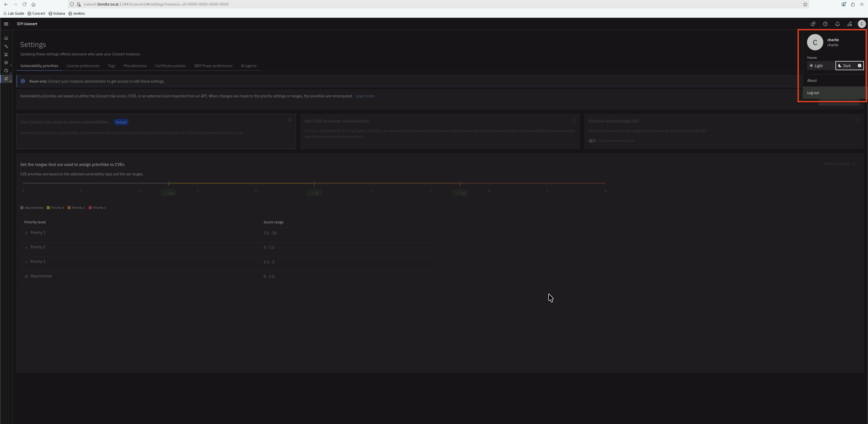
Task: Select Use CVSS radio button
Action: [x=573, y=120]
